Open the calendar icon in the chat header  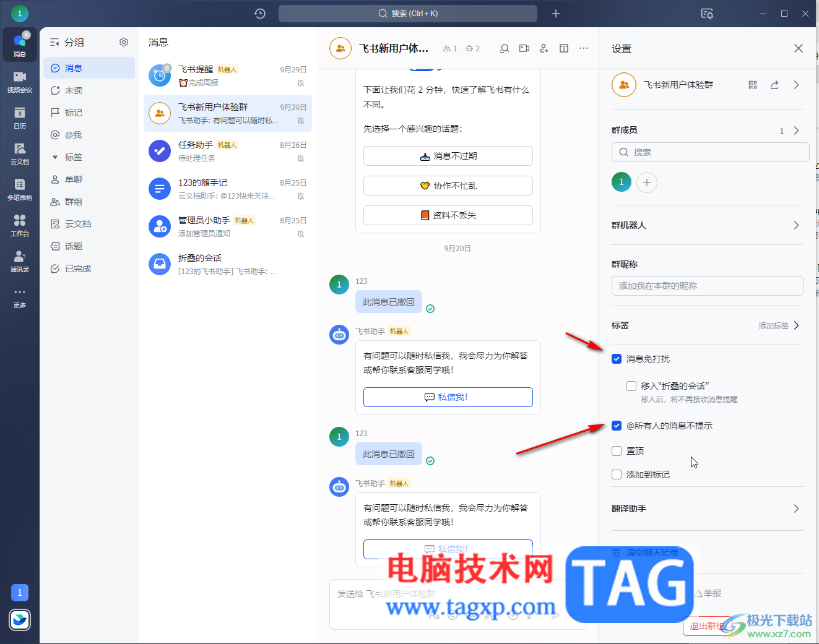click(x=564, y=48)
